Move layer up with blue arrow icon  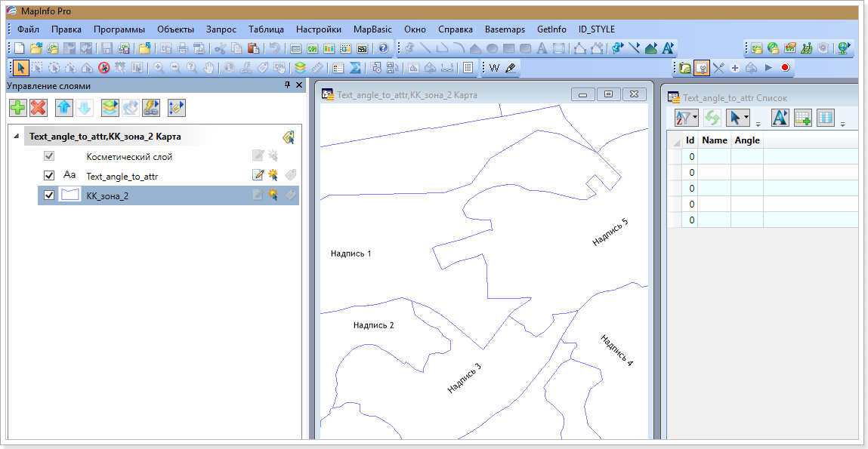[64, 108]
